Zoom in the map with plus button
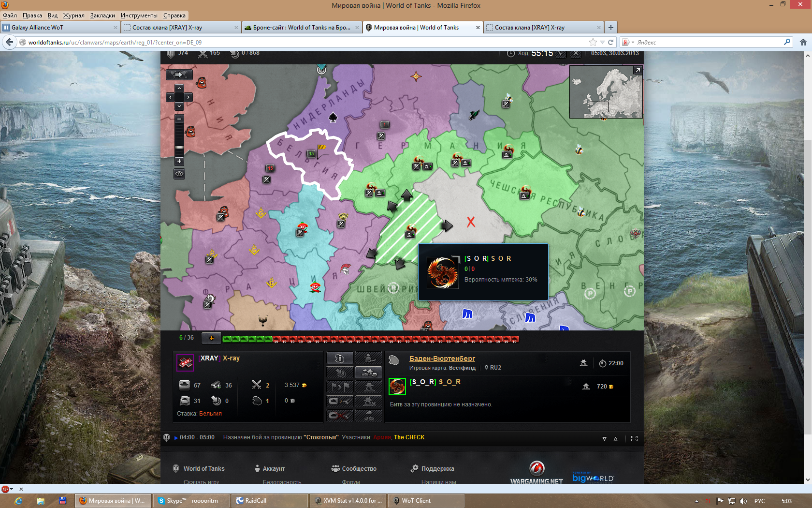Image resolution: width=812 pixels, height=508 pixels. click(x=179, y=161)
